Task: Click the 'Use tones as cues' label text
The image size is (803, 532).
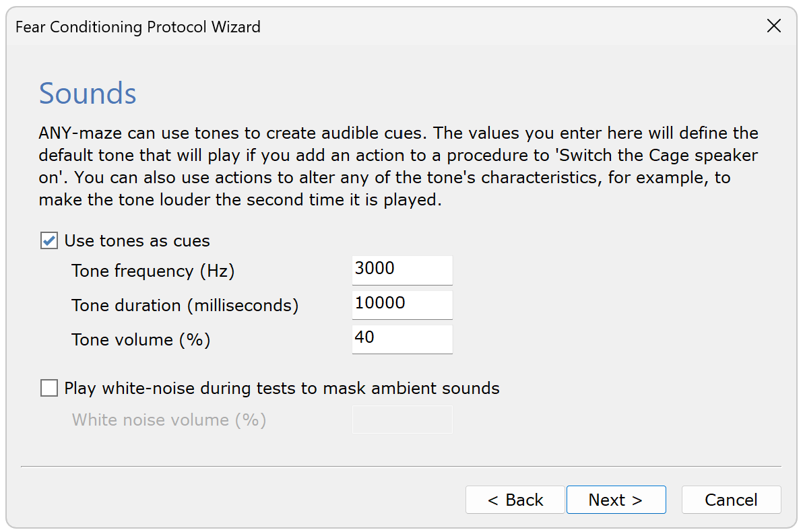Action: click(137, 240)
